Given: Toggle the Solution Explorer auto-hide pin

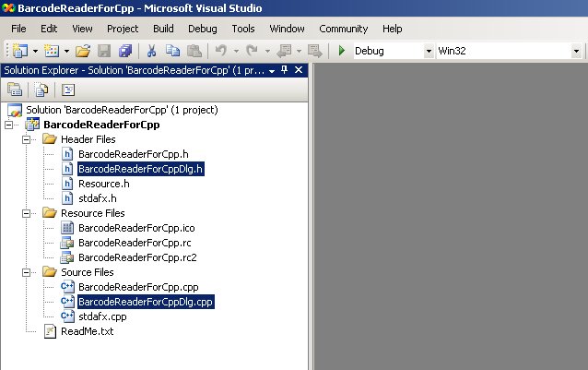Looking at the screenshot, I should (284, 70).
